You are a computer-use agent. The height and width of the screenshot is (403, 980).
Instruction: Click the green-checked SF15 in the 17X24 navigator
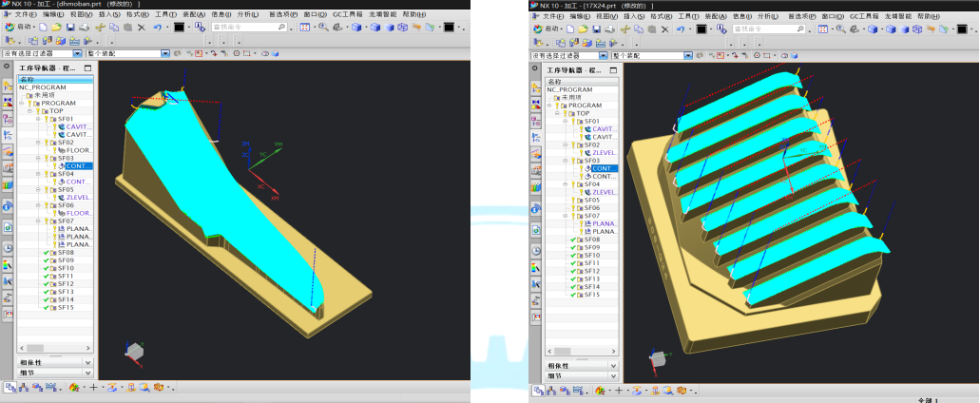pos(591,295)
